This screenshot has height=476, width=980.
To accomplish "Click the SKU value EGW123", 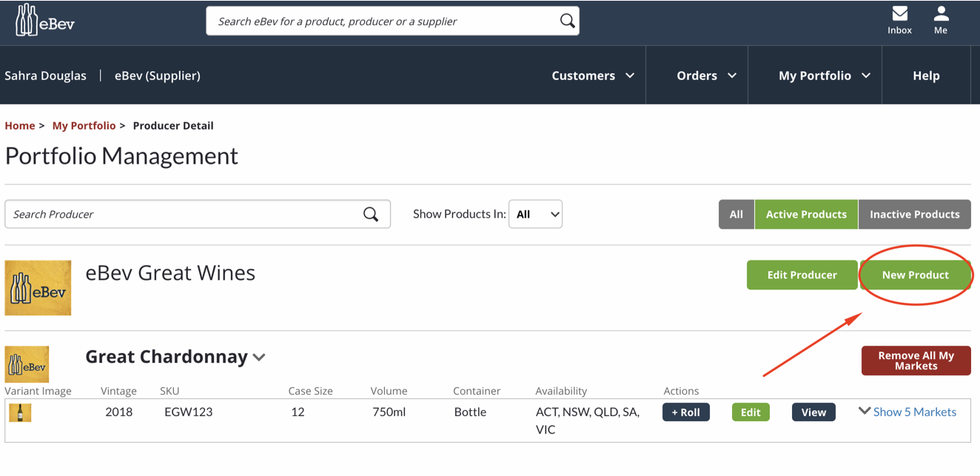I will coord(188,412).
